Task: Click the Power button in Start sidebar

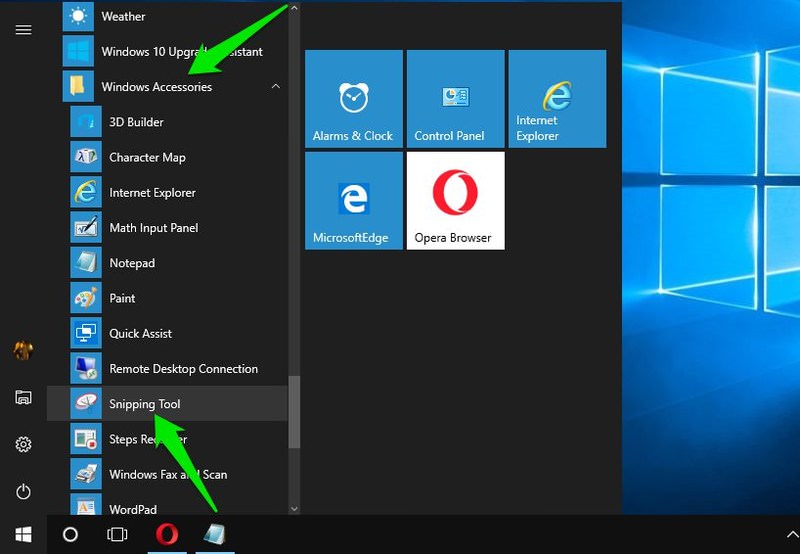Action: pyautogui.click(x=23, y=492)
